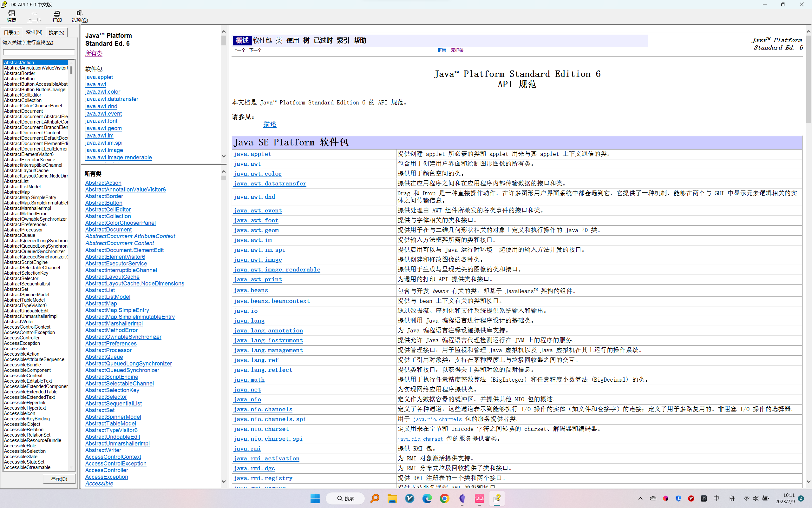Viewport: 812px width, 508px height.
Task: Click the blue shield tray icon
Action: point(678,498)
